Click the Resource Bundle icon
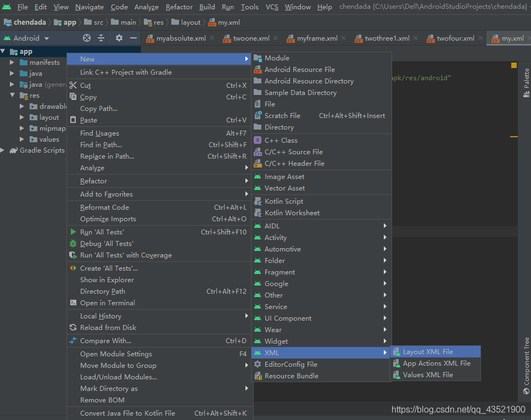 (x=258, y=376)
